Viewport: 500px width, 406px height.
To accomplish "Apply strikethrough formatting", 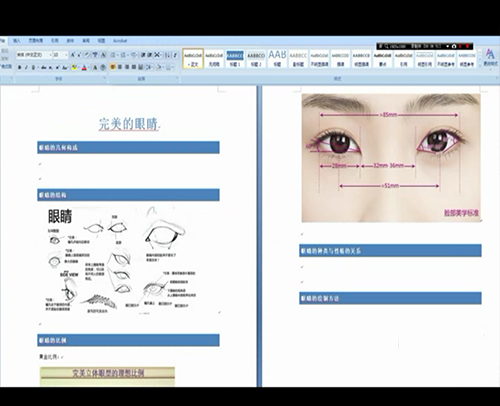I will (x=44, y=67).
